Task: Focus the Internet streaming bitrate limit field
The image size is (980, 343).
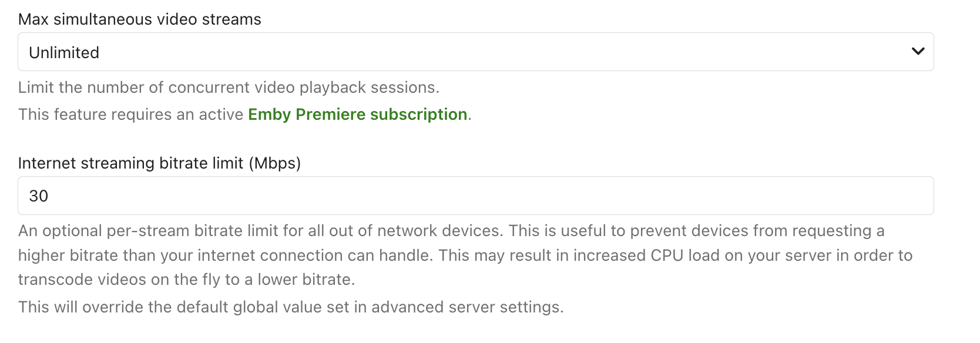Action: [475, 196]
